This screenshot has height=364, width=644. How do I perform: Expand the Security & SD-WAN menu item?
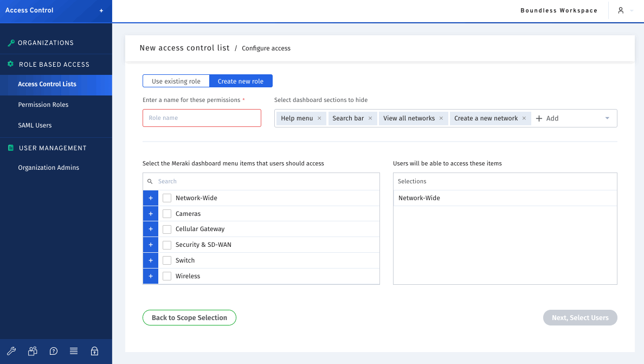coord(150,245)
